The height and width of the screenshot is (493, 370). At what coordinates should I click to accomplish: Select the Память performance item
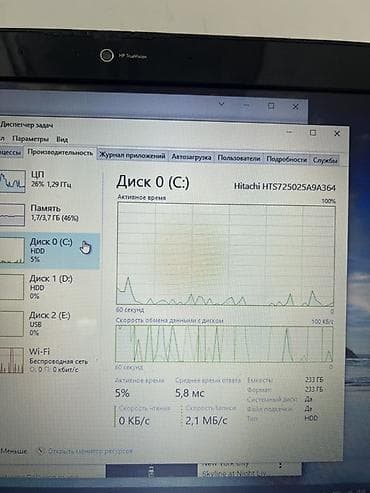(50, 214)
